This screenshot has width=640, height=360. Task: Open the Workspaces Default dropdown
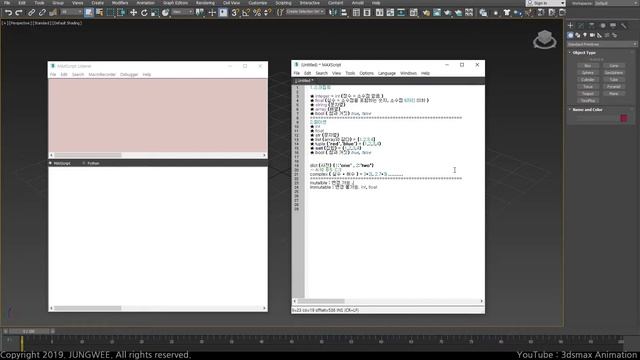coord(615,3)
